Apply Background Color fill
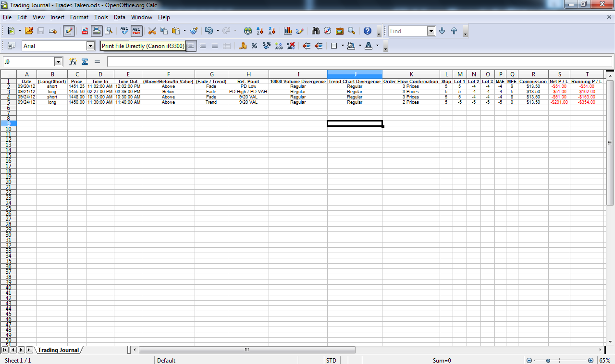615x364 pixels. [351, 46]
